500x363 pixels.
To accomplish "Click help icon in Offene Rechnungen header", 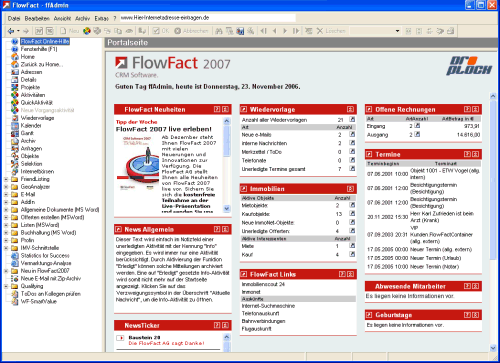I will (x=467, y=109).
